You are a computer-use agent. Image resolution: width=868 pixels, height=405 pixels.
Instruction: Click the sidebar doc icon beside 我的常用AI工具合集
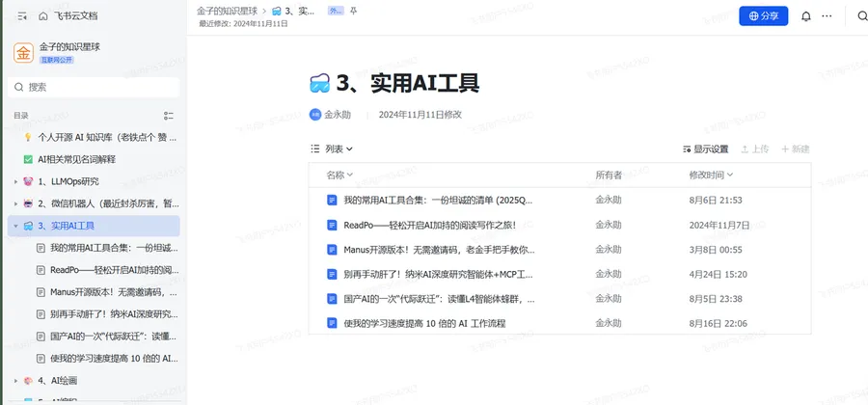(41, 248)
